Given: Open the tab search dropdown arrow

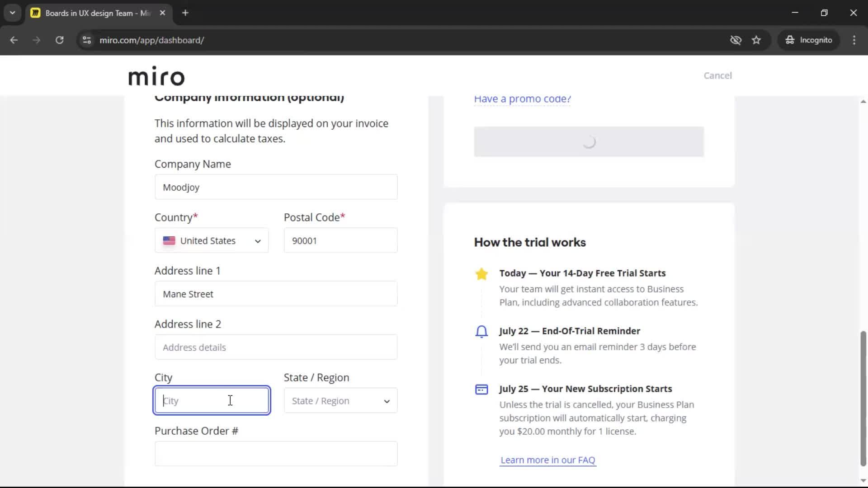Looking at the screenshot, I should pos(13,13).
